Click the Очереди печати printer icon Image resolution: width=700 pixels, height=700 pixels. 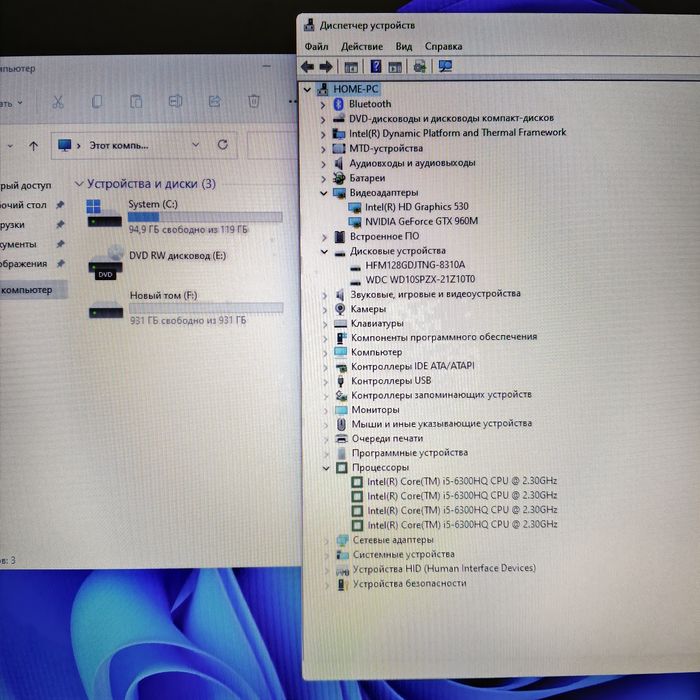click(342, 439)
